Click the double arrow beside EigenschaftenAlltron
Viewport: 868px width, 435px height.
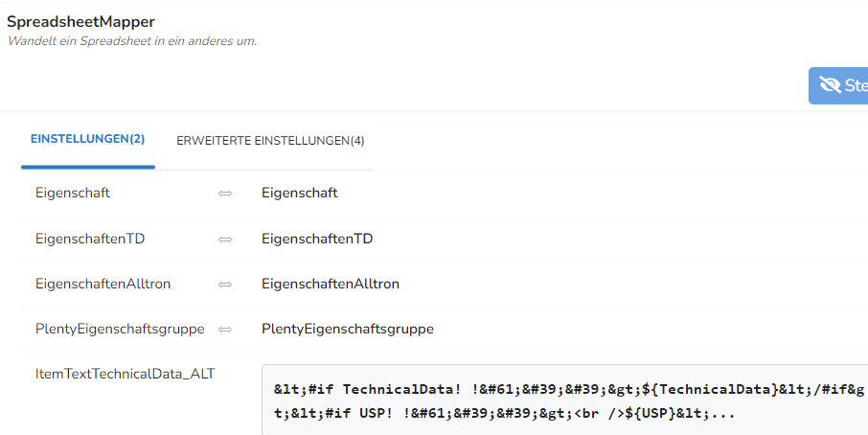pyautogui.click(x=225, y=285)
